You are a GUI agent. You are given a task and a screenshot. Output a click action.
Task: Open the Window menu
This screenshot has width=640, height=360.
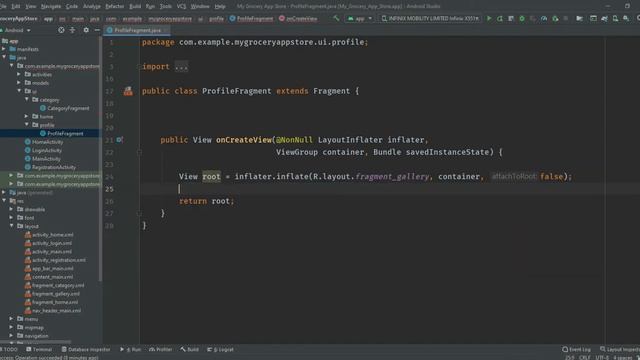(200, 6)
